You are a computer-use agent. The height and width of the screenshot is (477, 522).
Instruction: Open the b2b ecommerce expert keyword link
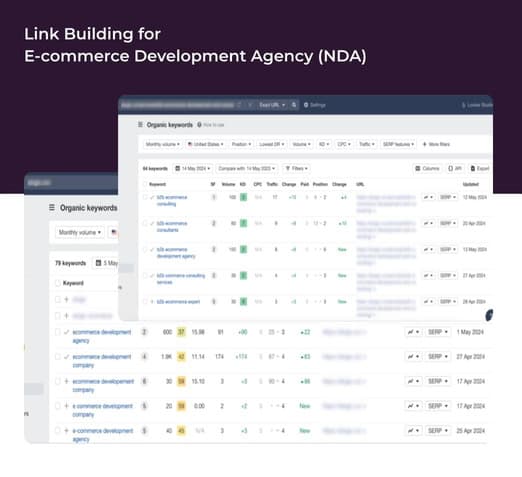point(178,302)
